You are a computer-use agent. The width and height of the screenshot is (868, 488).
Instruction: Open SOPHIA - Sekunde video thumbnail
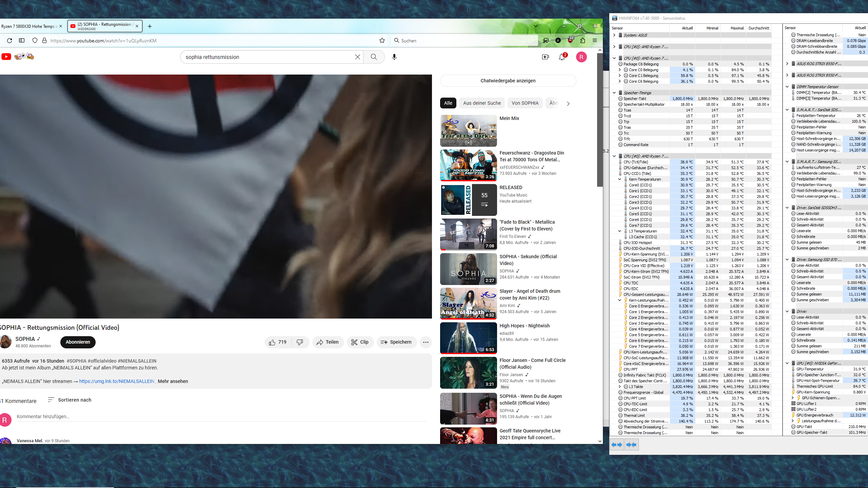point(468,269)
